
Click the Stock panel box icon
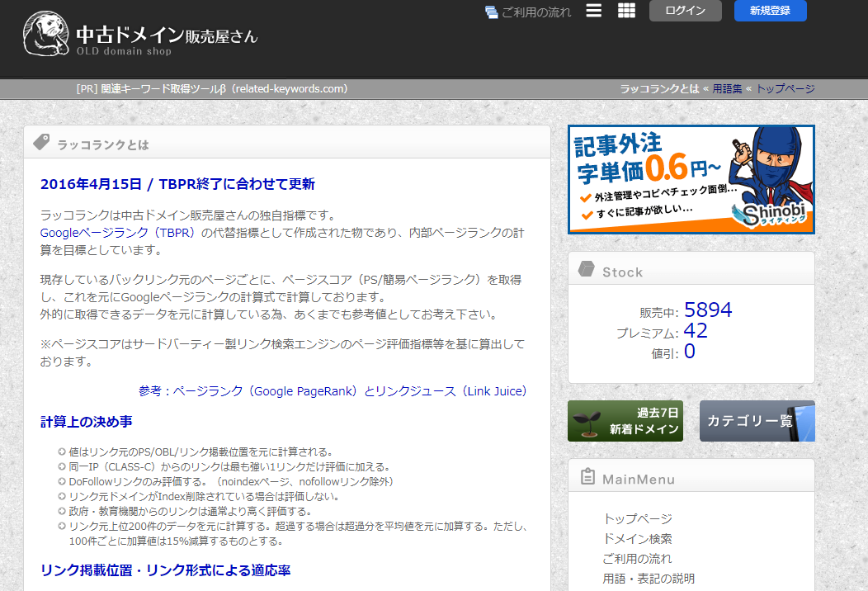coord(587,271)
